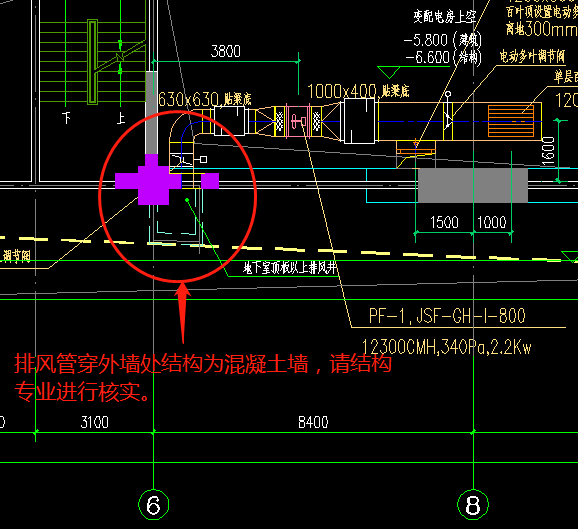Click the green staircase handrail symbol
This screenshot has width=578, height=529.
[x=93, y=62]
